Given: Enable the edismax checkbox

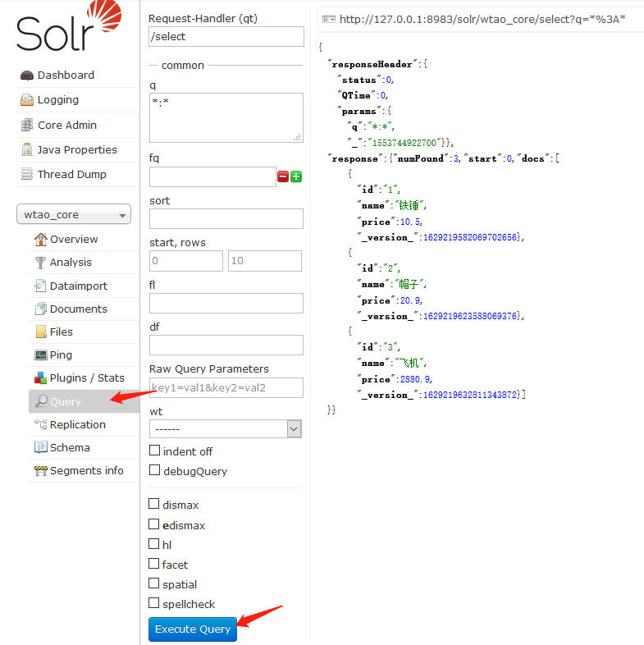Looking at the screenshot, I should click(x=153, y=524).
